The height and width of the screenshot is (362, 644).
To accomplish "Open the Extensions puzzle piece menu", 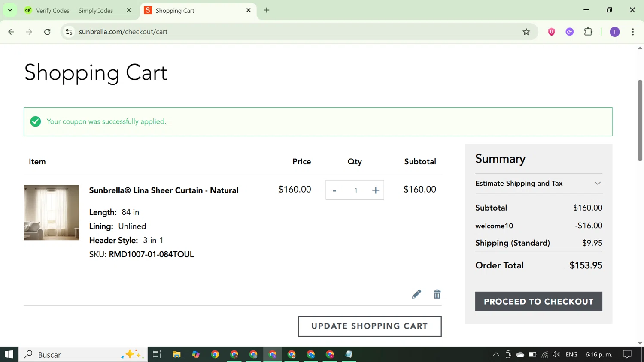I will point(589,32).
